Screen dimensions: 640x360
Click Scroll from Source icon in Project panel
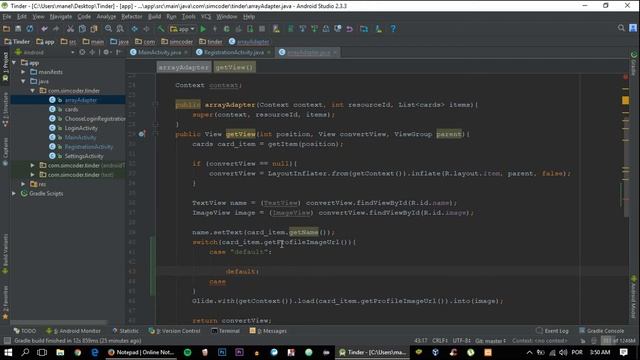pos(82,52)
